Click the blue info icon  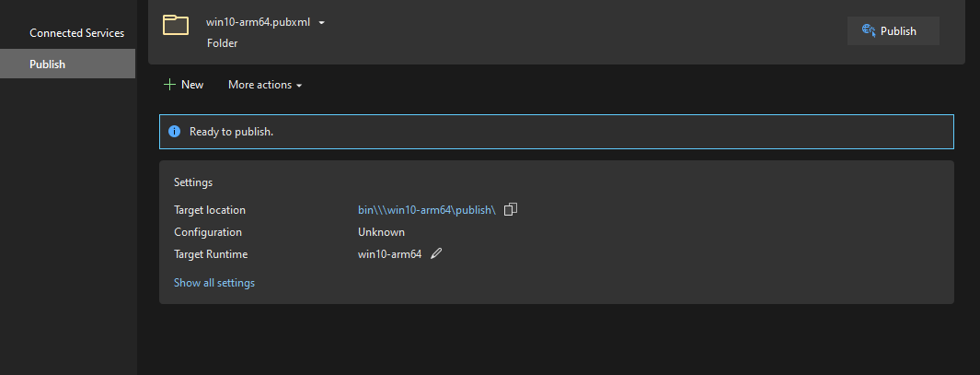tap(175, 132)
